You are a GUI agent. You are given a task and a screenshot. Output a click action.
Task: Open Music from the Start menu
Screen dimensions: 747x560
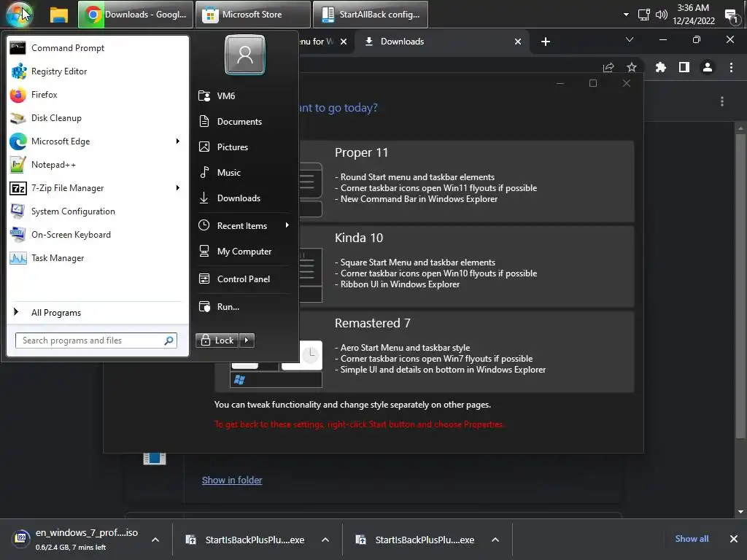coord(244,172)
